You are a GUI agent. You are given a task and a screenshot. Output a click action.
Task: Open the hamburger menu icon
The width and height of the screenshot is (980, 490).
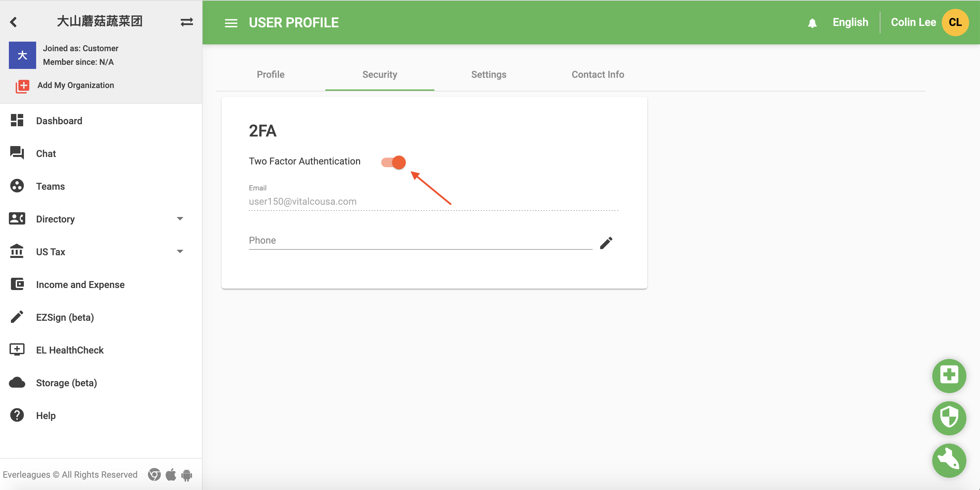point(231,23)
